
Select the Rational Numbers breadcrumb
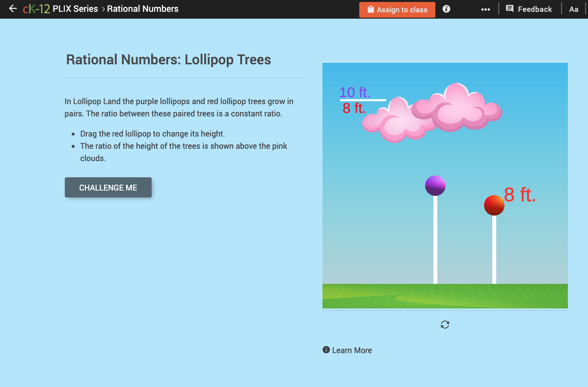142,9
